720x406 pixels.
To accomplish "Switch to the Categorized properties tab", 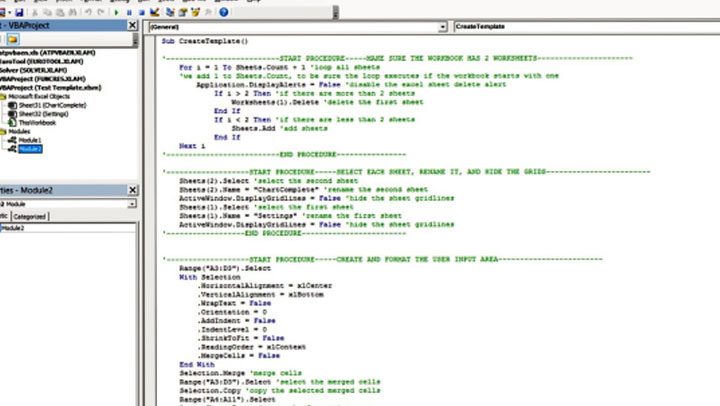I will (x=29, y=216).
